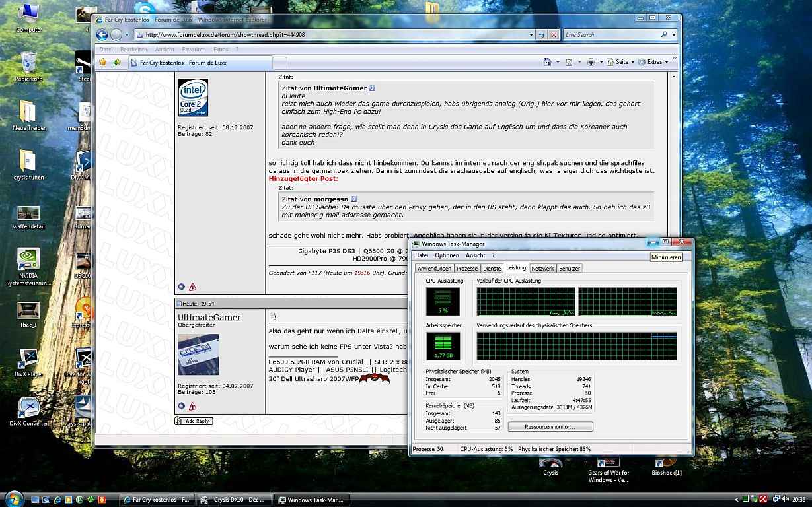The image size is (812, 507).
Task: Open the RSS feeds dropdown arrow
Action: (x=578, y=62)
